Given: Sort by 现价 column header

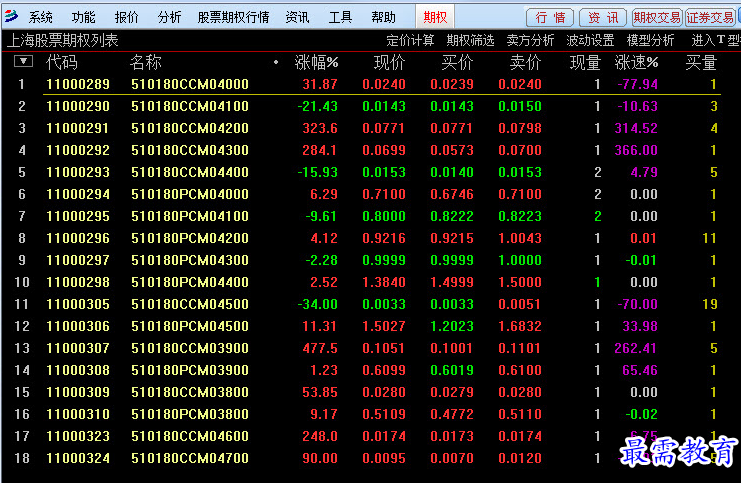Looking at the screenshot, I should point(390,62).
